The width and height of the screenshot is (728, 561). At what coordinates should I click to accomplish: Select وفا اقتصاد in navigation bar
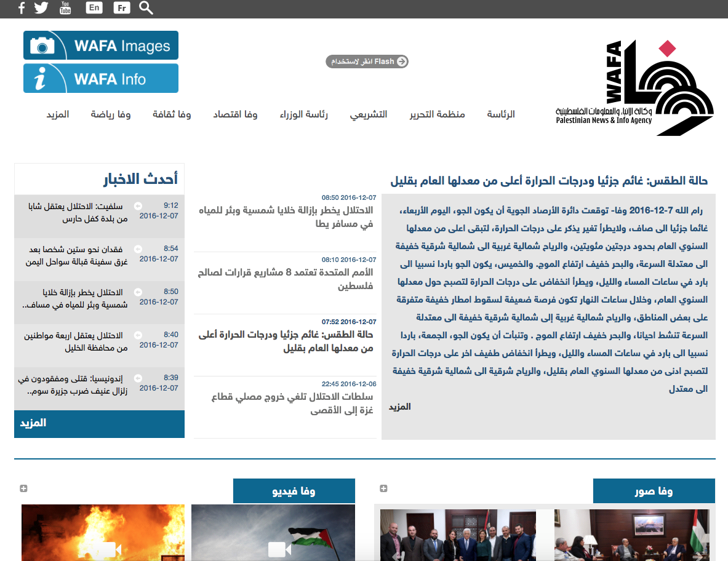point(235,114)
